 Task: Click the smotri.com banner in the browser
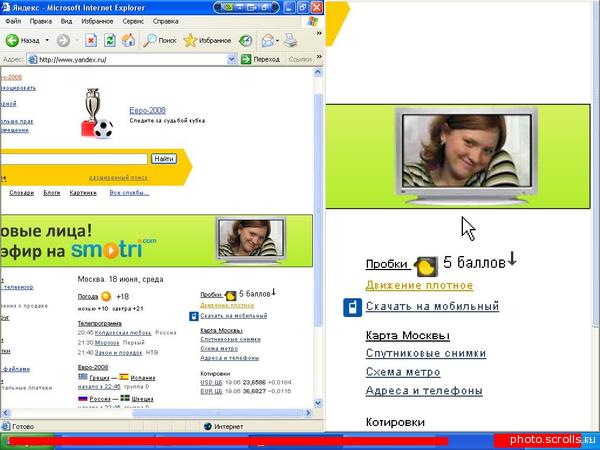[156, 241]
